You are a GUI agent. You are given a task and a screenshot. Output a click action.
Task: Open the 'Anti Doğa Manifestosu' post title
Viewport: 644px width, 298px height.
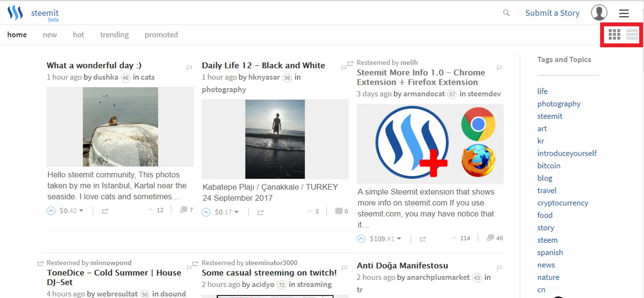(x=403, y=266)
